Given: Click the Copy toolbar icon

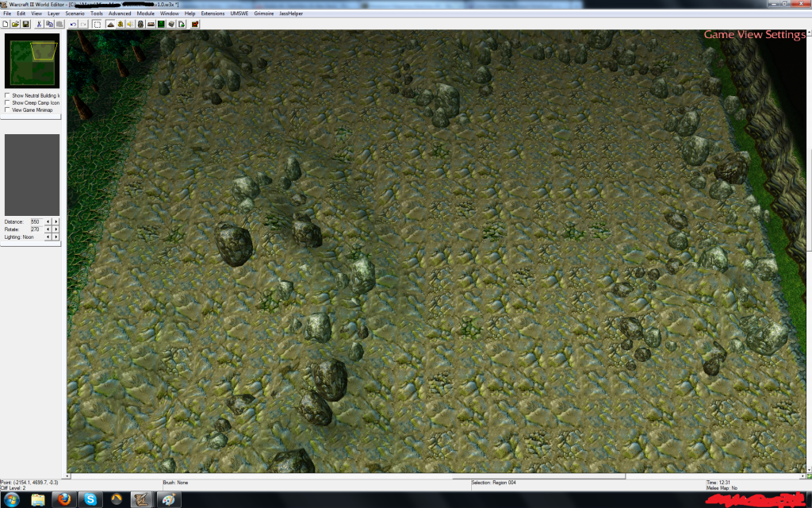Looking at the screenshot, I should click(x=49, y=24).
